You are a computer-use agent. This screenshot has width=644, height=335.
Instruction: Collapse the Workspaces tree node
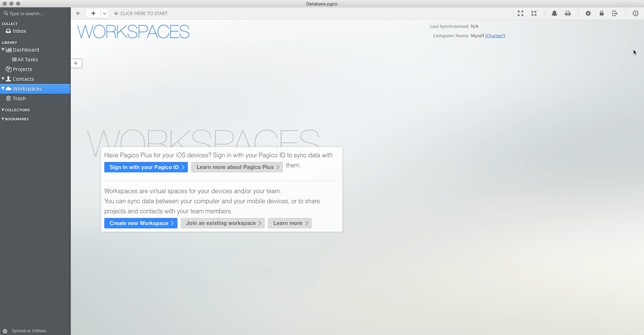pyautogui.click(x=3, y=89)
